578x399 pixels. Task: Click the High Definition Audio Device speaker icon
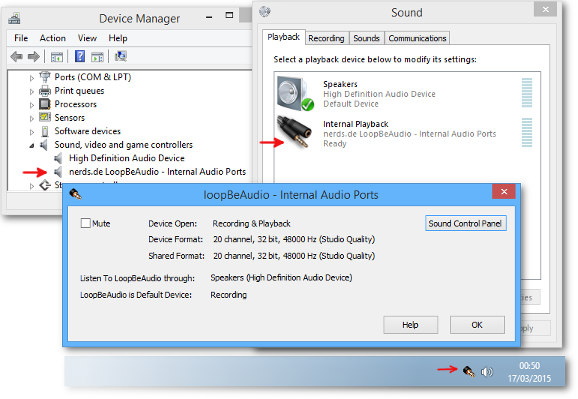[58, 158]
